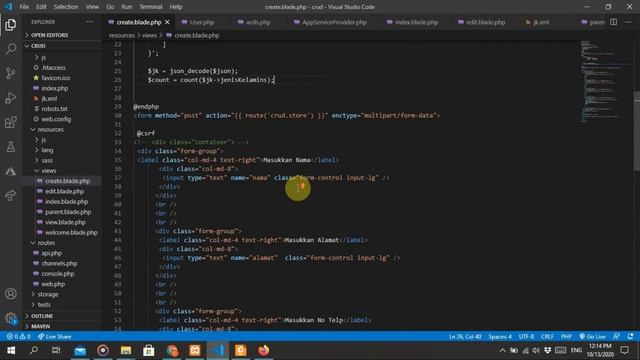Open the Help menu
The height and width of the screenshot is (360, 640).
[x=176, y=7]
